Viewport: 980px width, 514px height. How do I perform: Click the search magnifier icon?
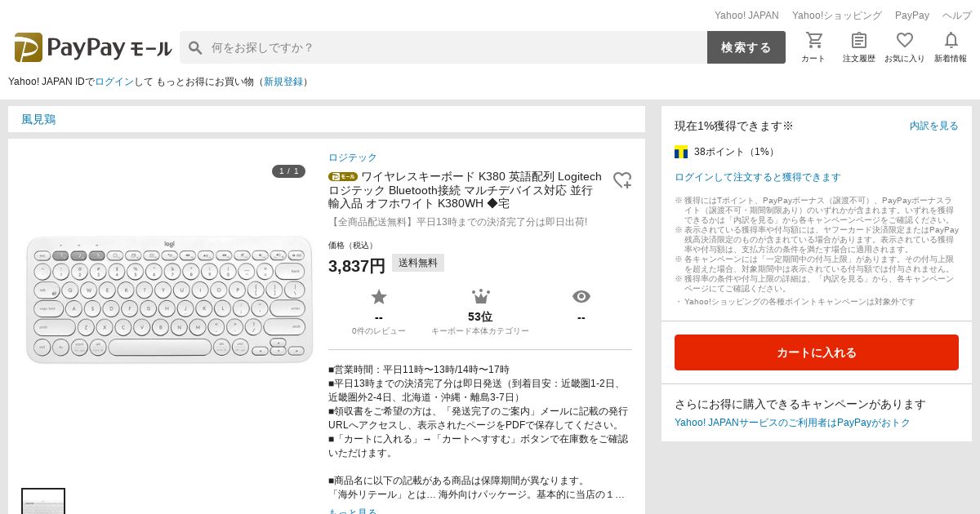[195, 47]
